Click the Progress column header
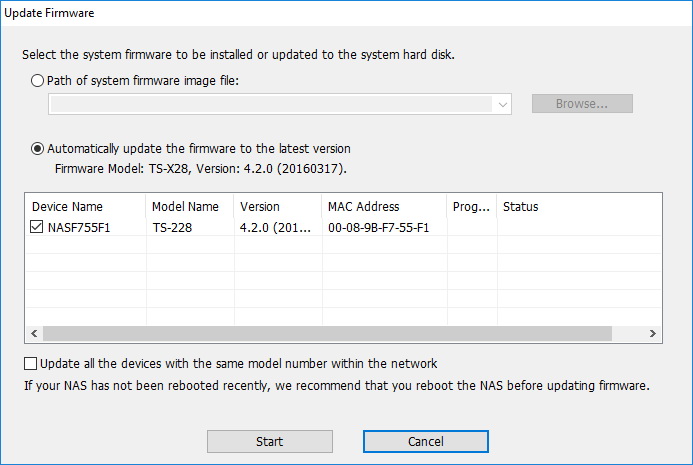The height and width of the screenshot is (465, 693). tap(471, 207)
